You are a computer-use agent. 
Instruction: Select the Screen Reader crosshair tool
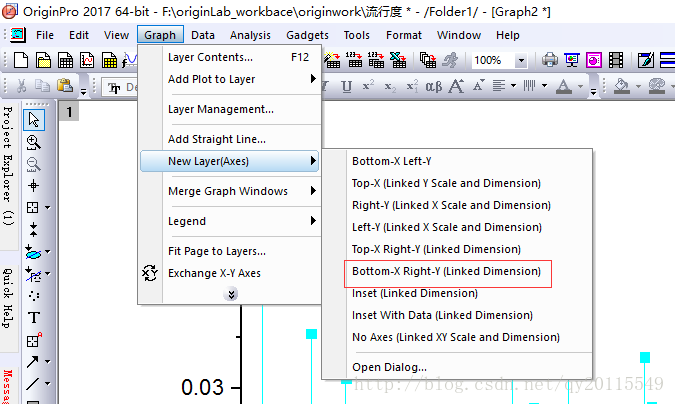(34, 186)
